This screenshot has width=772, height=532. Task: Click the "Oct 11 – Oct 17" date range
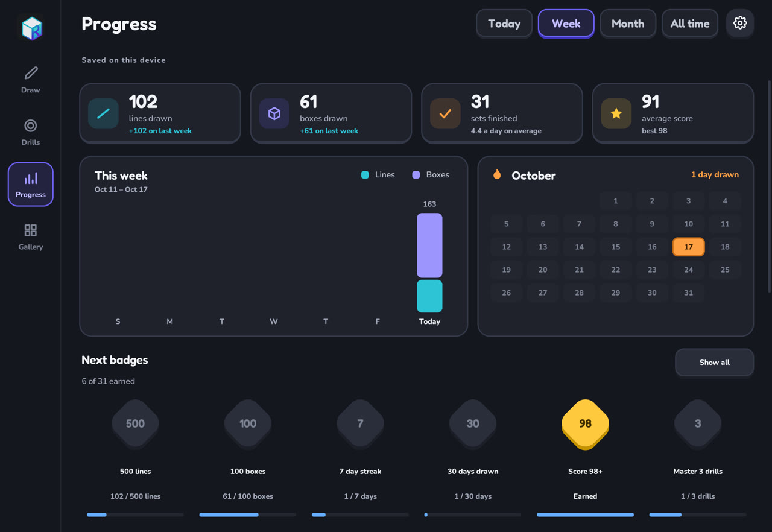click(x=121, y=189)
